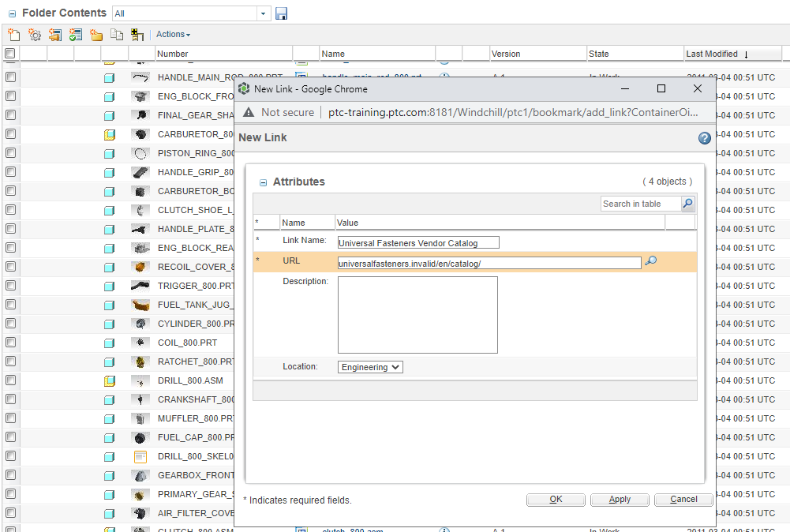Click the assembly type icon for the CARBURETOR_80 row

[110, 134]
